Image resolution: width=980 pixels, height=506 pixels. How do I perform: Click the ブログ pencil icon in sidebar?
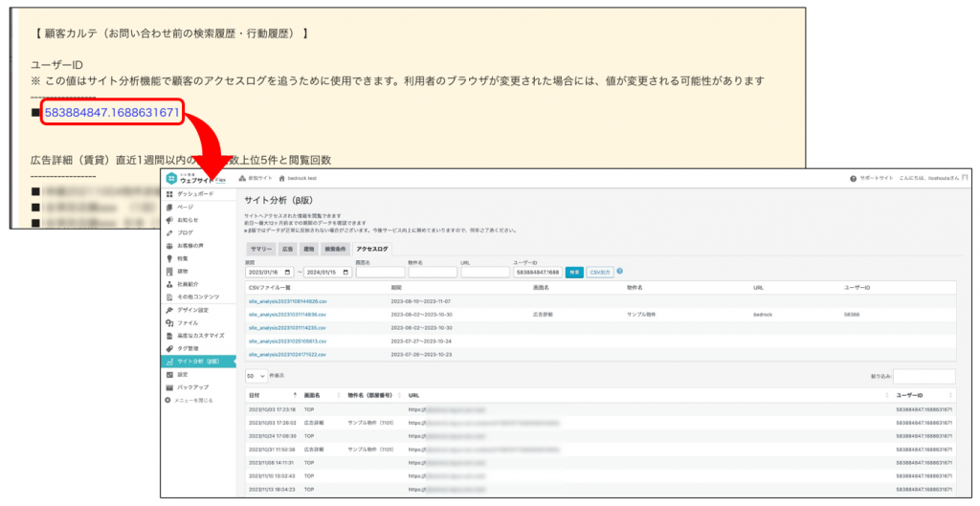click(x=169, y=232)
